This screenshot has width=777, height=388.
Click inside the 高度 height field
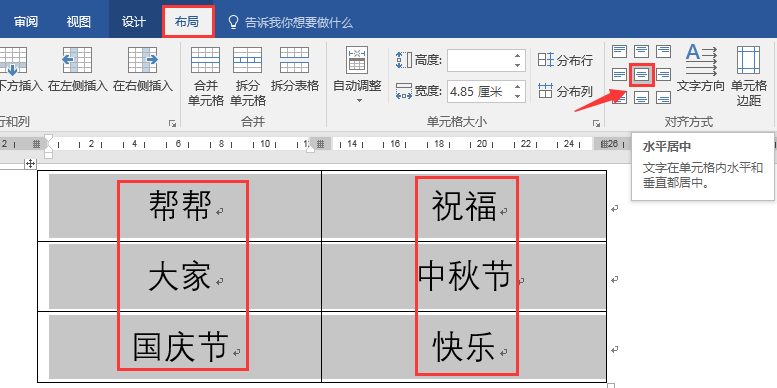click(x=479, y=60)
